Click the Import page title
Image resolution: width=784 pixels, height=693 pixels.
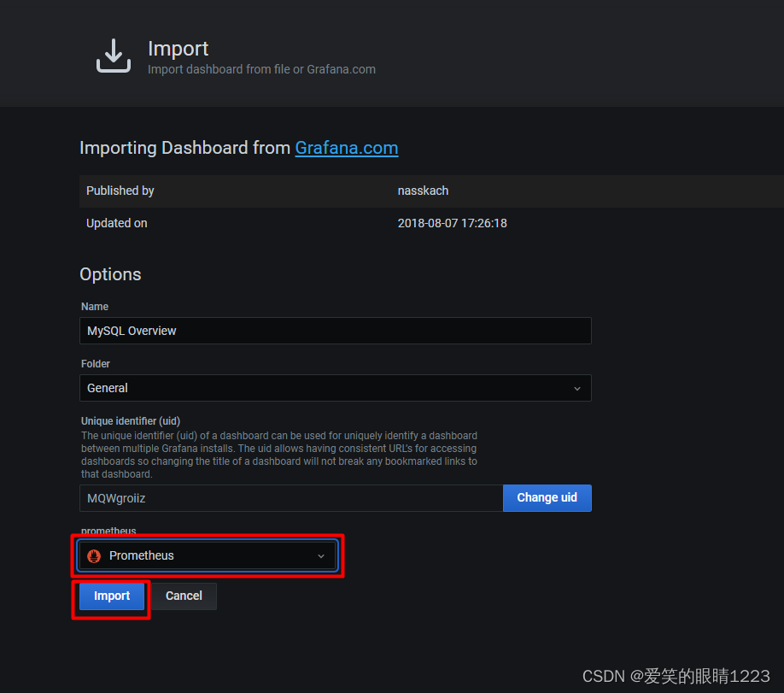(x=178, y=49)
